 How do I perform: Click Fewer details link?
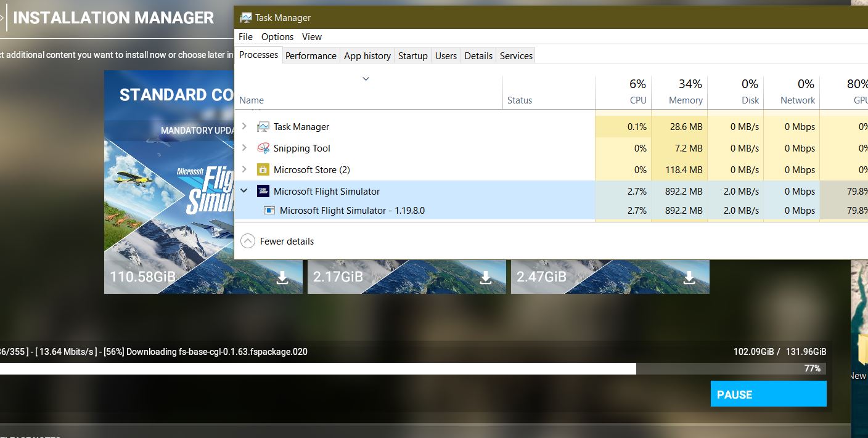tap(287, 241)
